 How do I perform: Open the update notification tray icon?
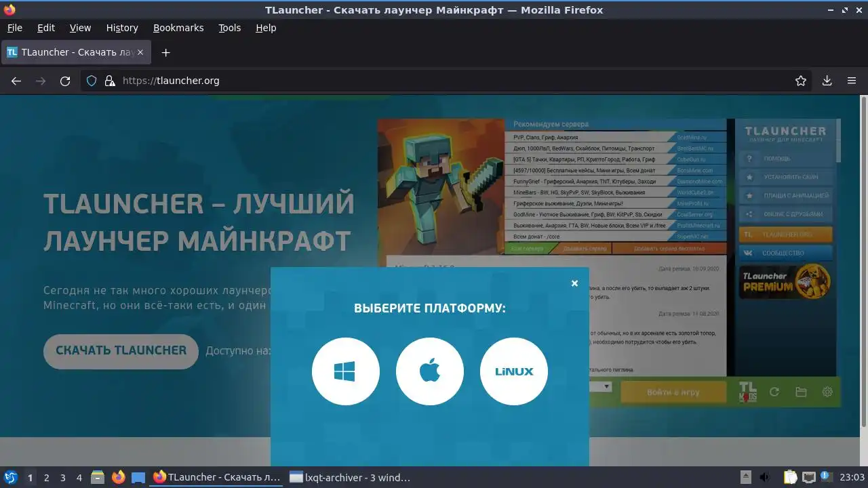coord(826,477)
